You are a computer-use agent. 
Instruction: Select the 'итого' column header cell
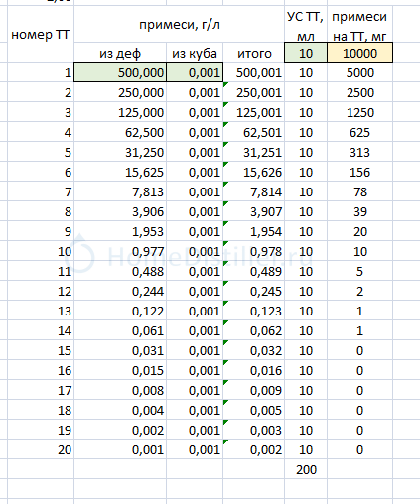click(254, 53)
